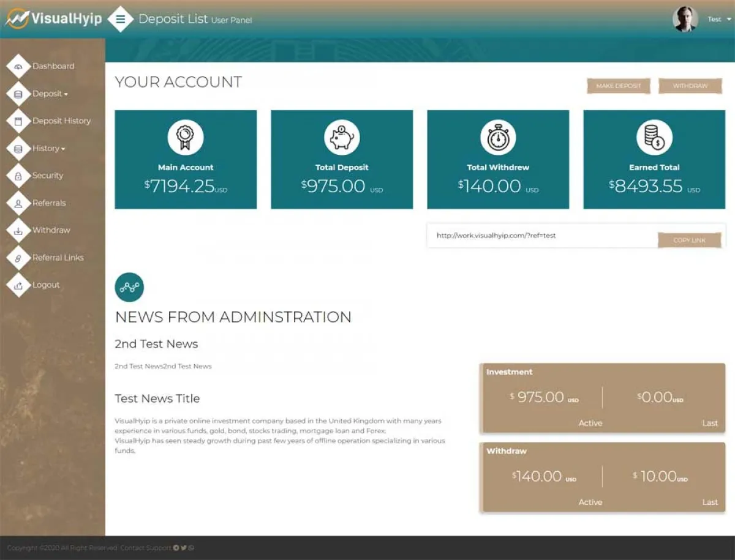The width and height of the screenshot is (735, 560).
Task: Click the Total Withdrew amount $140.00
Action: tap(498, 186)
